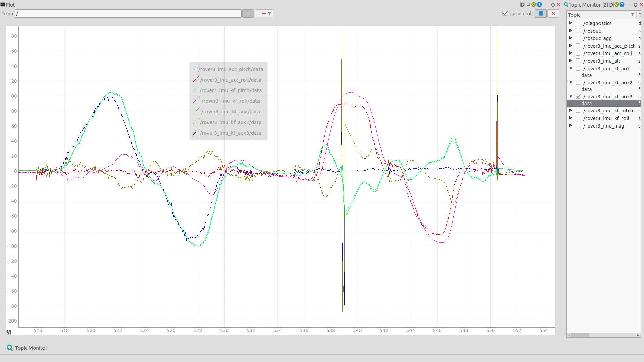
Task: Pause the plot with the pause button
Action: [x=541, y=13]
